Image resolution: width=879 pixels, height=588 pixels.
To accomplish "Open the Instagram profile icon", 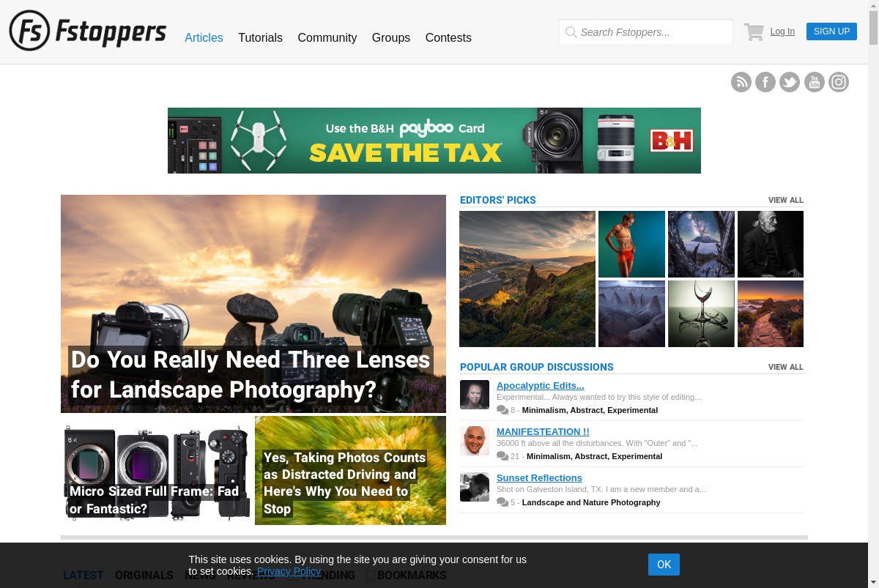I will point(839,82).
